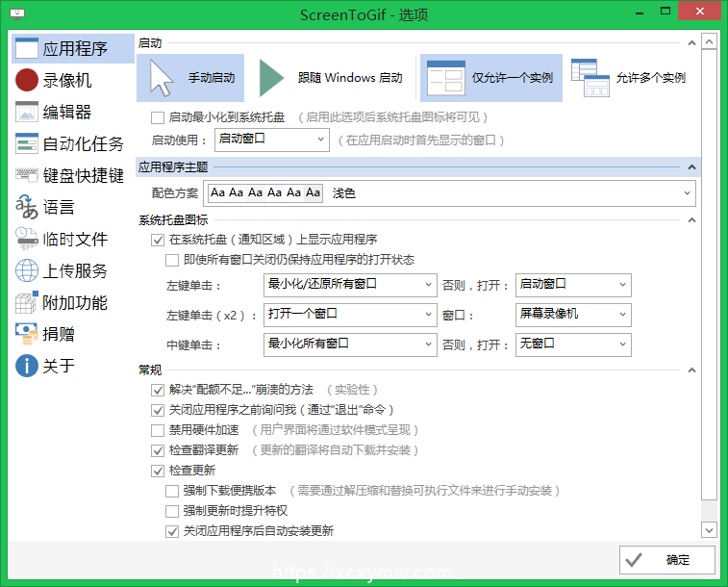The image size is (728, 587).
Task: Open the 关于 page
Action: click(73, 366)
